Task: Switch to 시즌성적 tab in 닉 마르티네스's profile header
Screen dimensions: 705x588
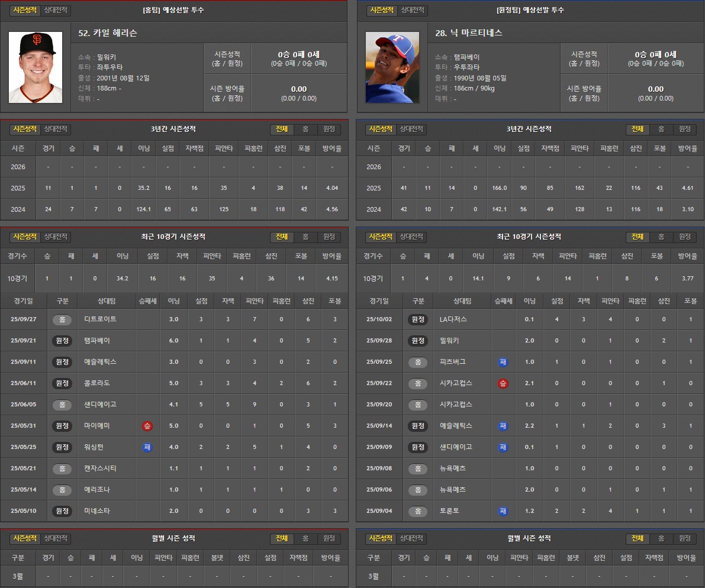Action: click(381, 10)
